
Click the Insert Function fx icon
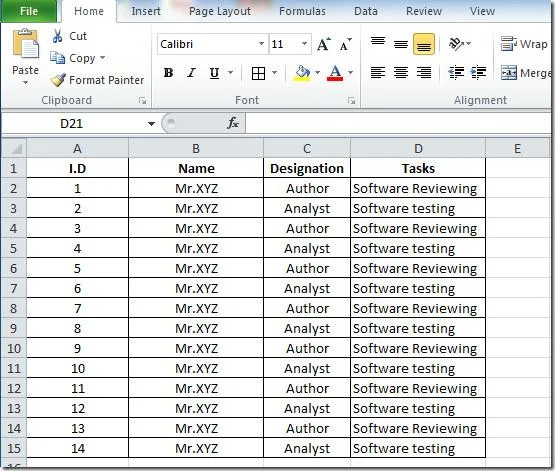[233, 123]
